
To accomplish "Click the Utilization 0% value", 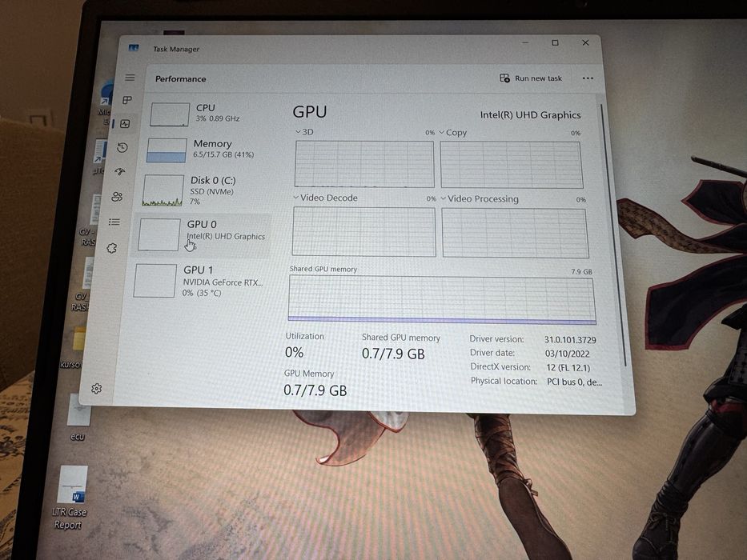I will (x=294, y=352).
